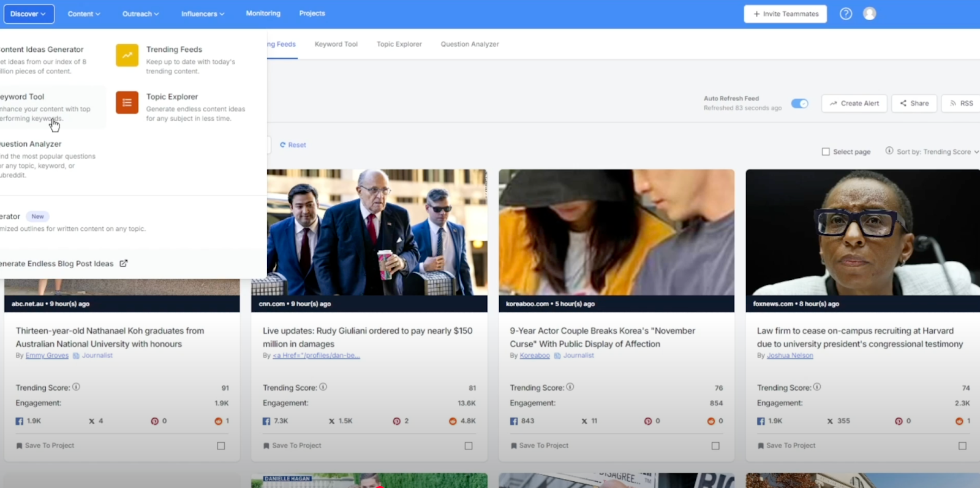Viewport: 980px width, 488px height.
Task: Click Facebook icon in Nathanael Koh card
Action: 20,421
